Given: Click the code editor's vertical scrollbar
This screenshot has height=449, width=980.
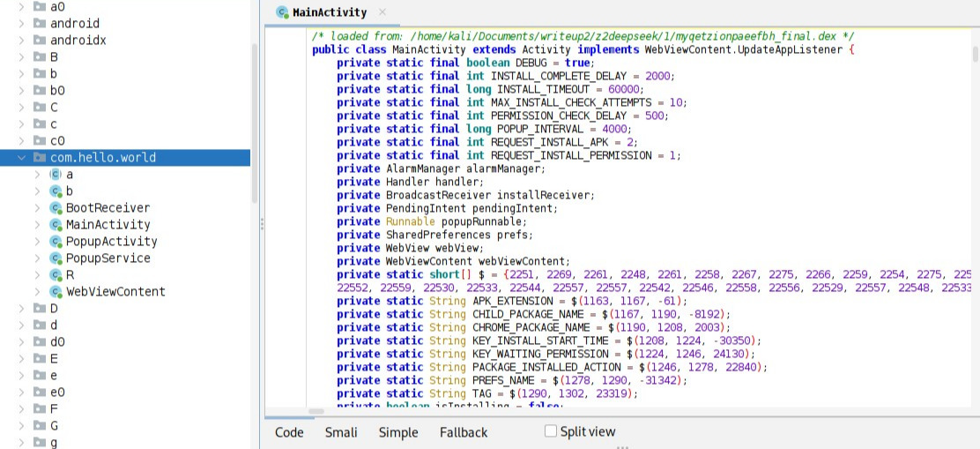Looking at the screenshot, I should (975, 53).
